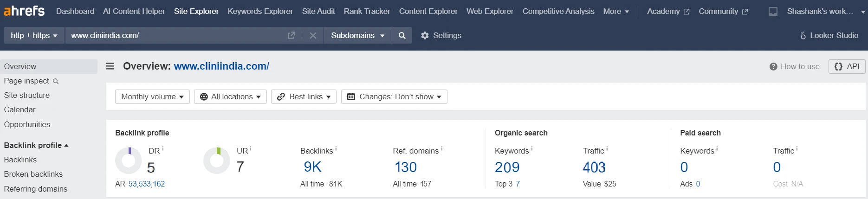Open Referring domains in sidebar
This screenshot has width=868, height=199.
[x=36, y=189]
